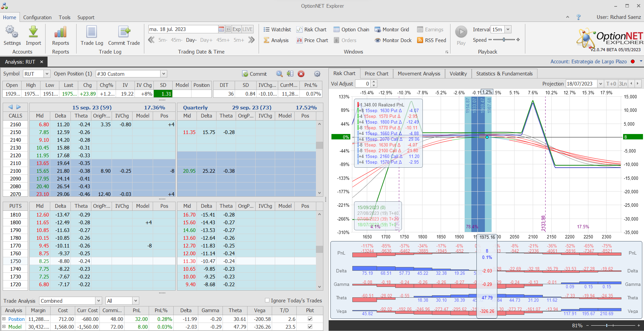Enable Ignore Today's Trades checkbox
Viewport: 644px width, 331px height.
267,300
